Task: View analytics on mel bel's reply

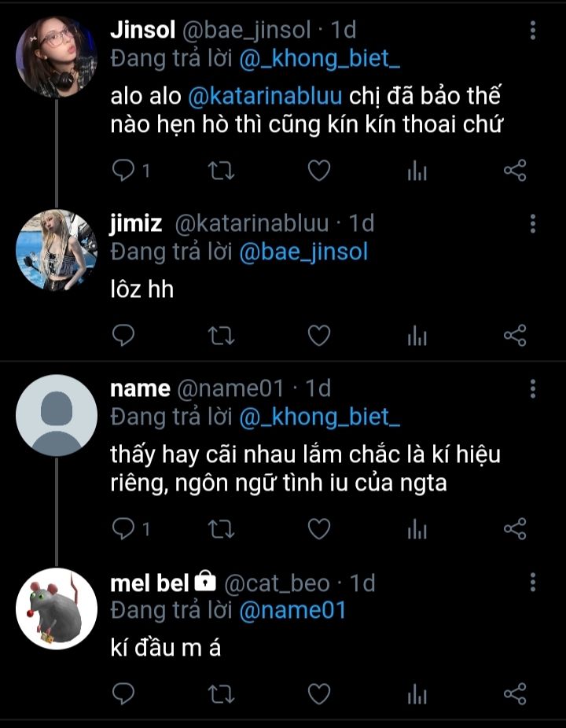Action: (417, 693)
